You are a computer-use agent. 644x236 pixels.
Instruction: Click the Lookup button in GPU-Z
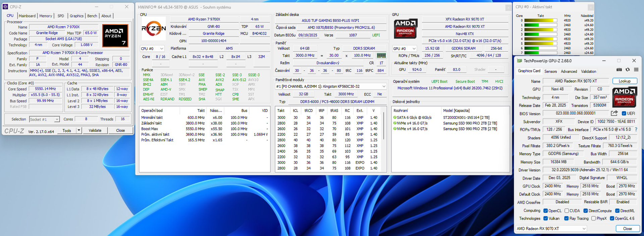[x=624, y=81]
